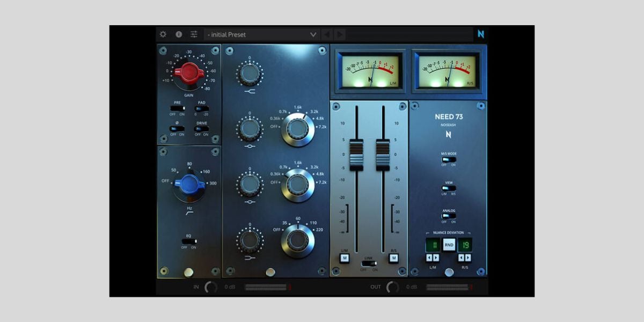This screenshot has height=322, width=644.
Task: Toggle the PAD switch
Action: coord(202,108)
